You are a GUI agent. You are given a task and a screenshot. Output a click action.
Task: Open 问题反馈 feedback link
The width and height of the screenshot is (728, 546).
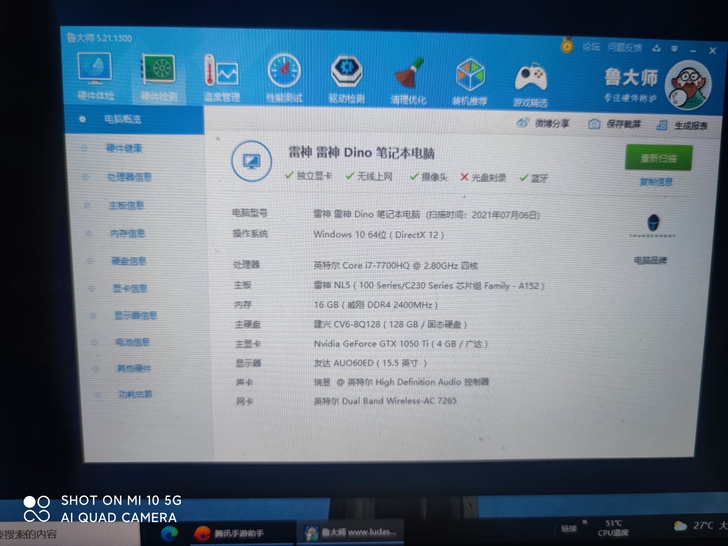coord(624,47)
